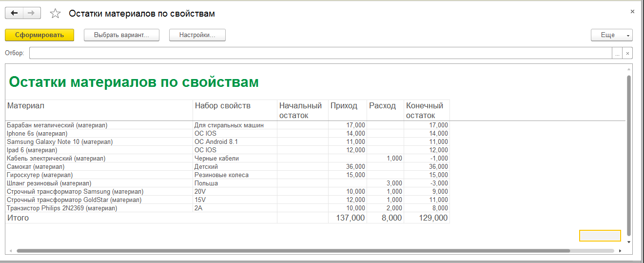The image size is (644, 263).
Task: Select the Конечный остаток column header
Action: pyautogui.click(x=427, y=110)
